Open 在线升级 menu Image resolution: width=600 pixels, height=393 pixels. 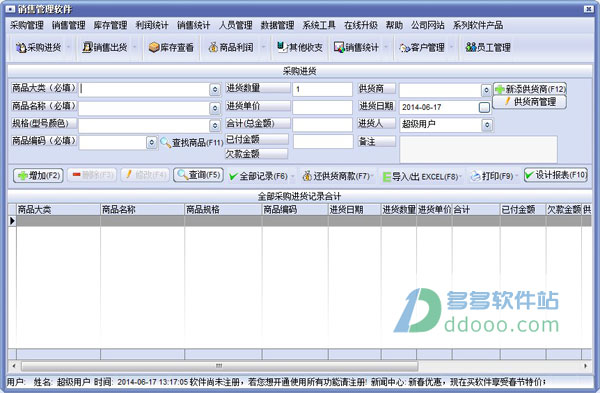pyautogui.click(x=360, y=25)
